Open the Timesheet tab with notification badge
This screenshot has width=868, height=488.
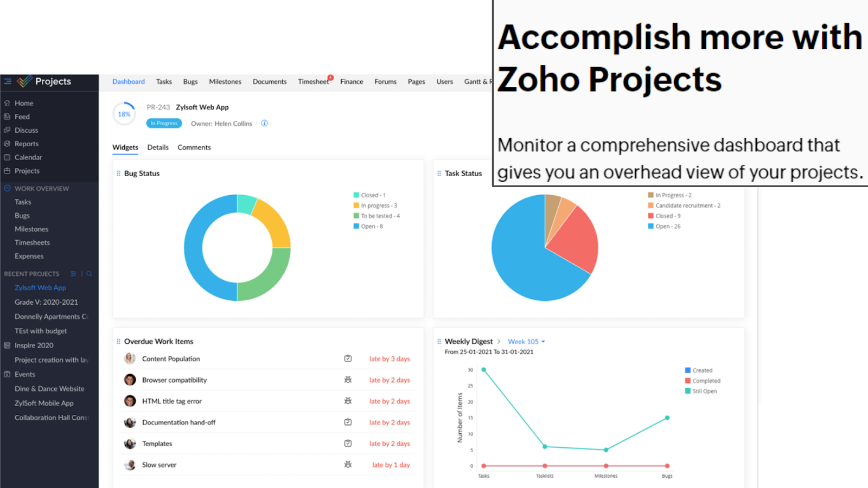point(313,81)
